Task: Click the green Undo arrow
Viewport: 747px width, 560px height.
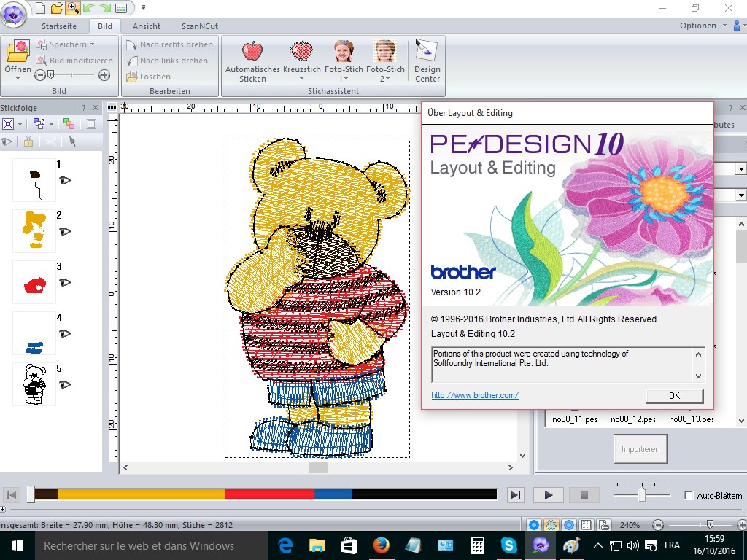Action: coord(88,7)
